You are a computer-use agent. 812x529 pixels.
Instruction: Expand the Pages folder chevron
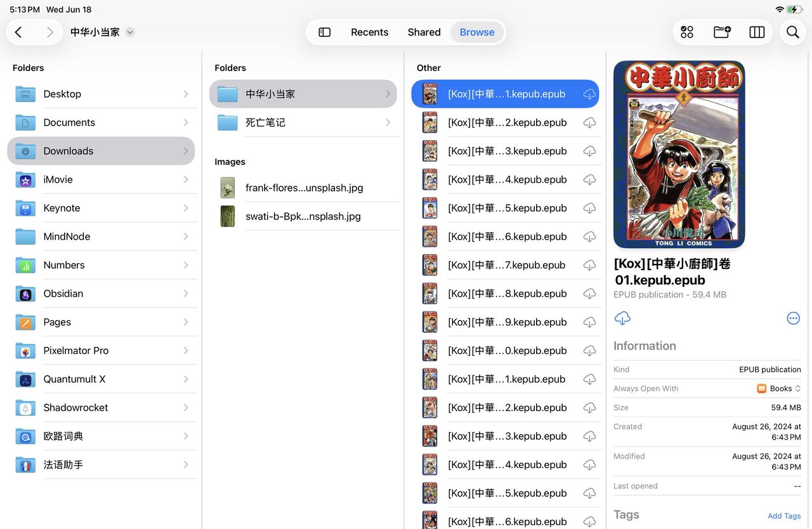pyautogui.click(x=185, y=322)
